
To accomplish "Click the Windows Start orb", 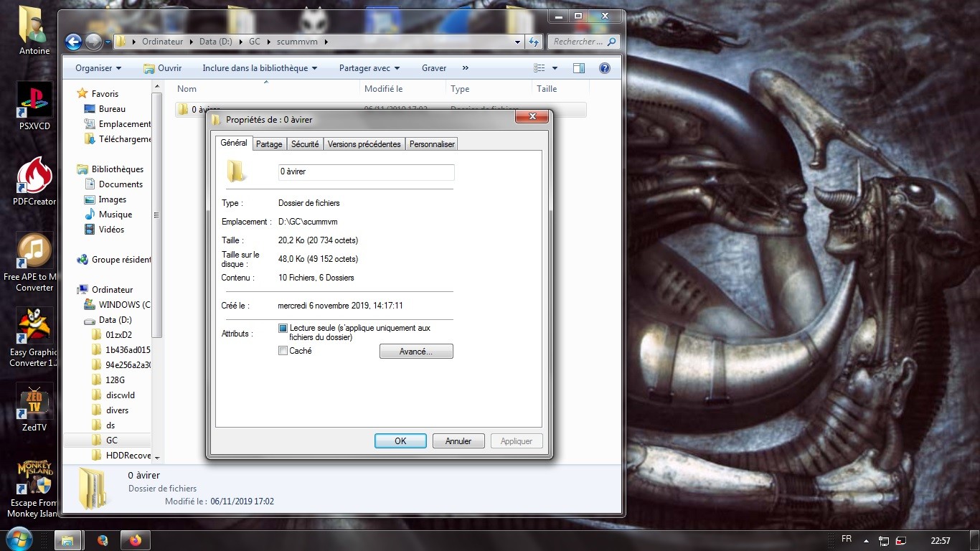I will point(19,539).
